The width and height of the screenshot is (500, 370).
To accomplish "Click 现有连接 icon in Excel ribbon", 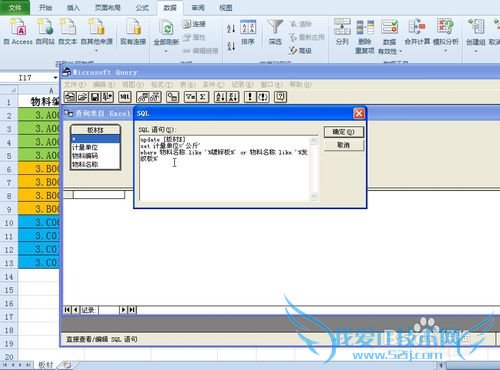I will (133, 32).
